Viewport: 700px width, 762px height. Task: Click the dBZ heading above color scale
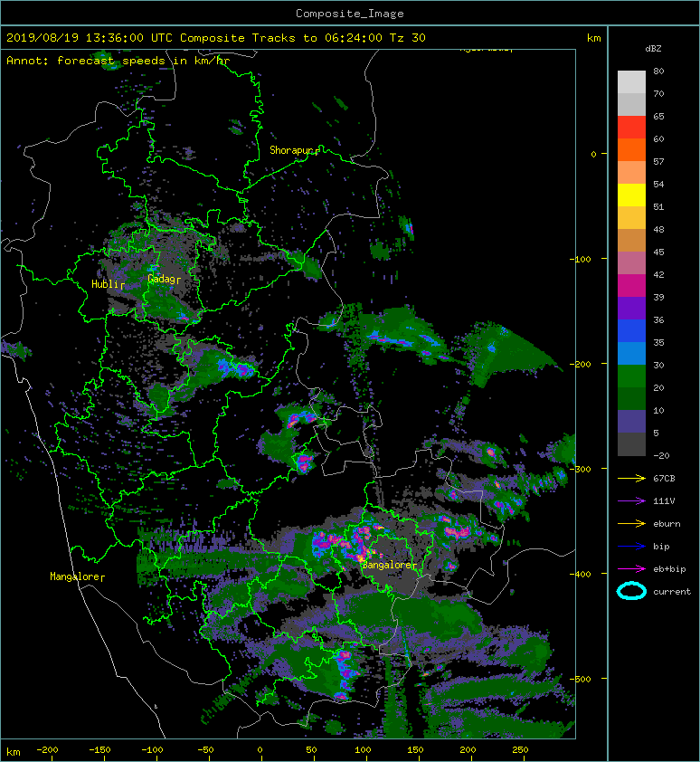point(653,49)
